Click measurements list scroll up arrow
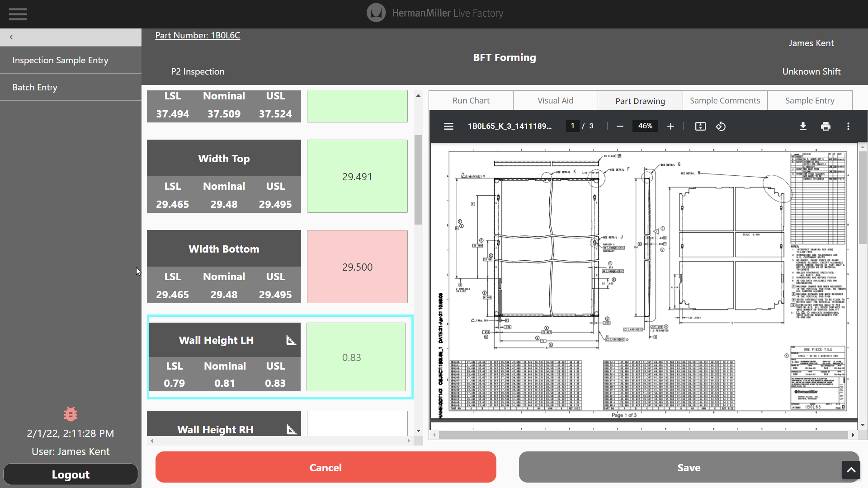The image size is (868, 488). coord(418,95)
